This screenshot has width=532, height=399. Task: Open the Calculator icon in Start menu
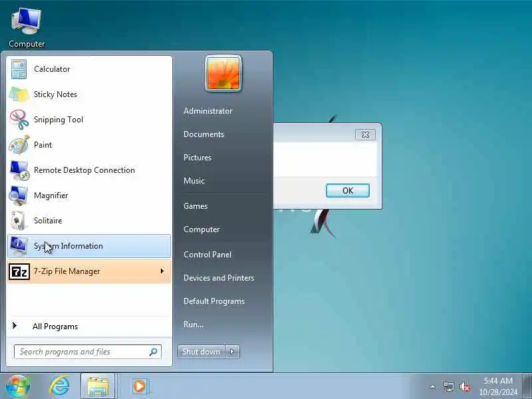(19, 69)
